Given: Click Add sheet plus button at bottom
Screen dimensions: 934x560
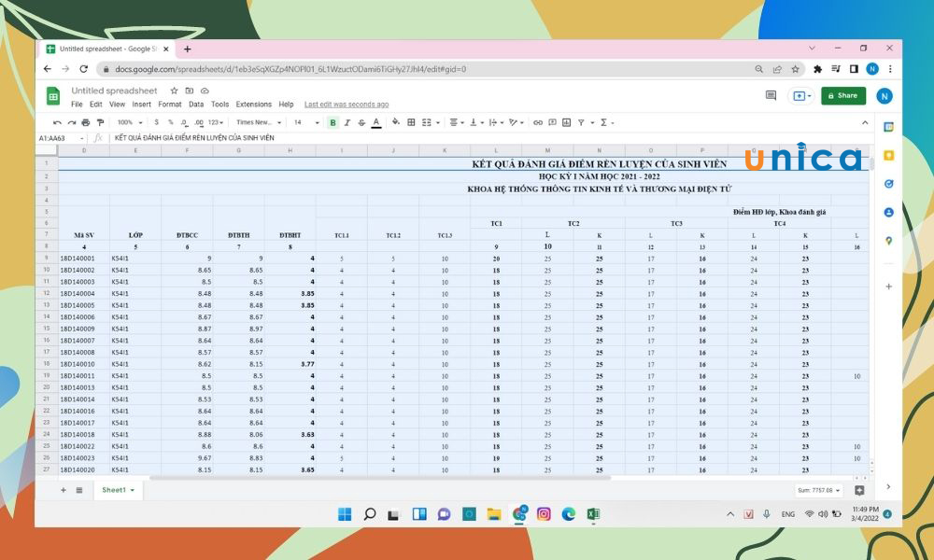Looking at the screenshot, I should pos(64,490).
